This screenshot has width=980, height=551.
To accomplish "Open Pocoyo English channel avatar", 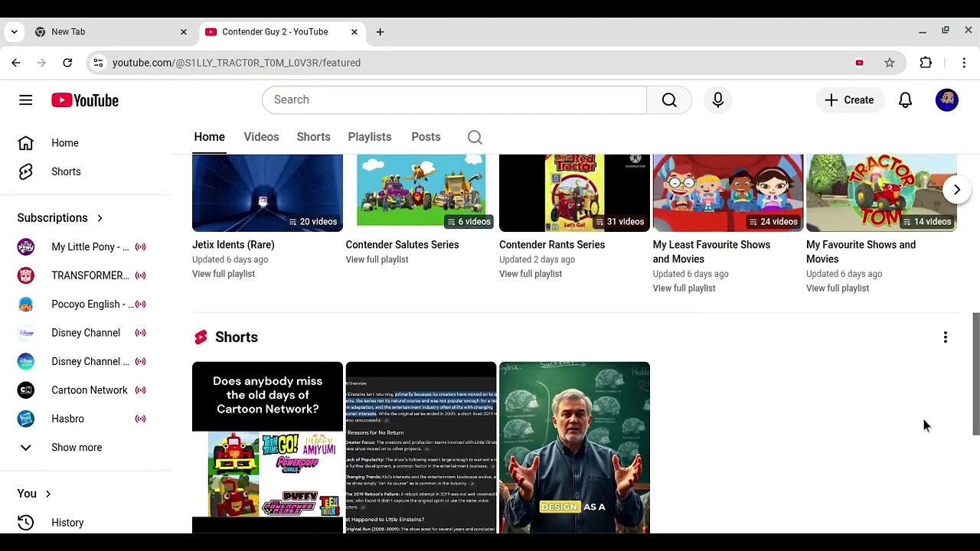I will [26, 305].
